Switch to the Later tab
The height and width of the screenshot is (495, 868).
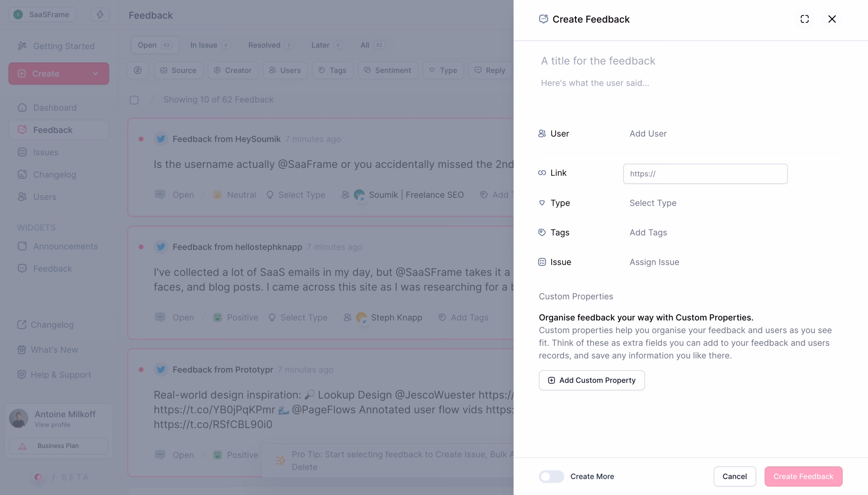(326, 45)
